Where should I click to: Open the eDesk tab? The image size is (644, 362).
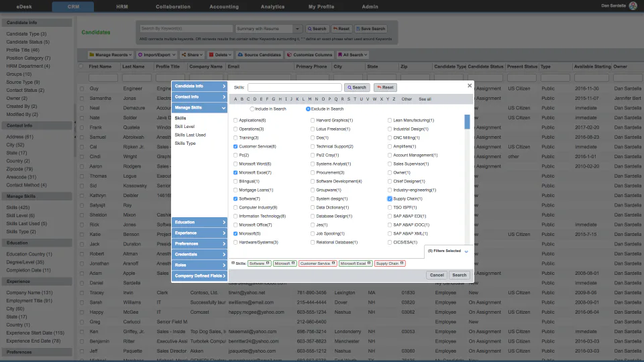(x=24, y=7)
